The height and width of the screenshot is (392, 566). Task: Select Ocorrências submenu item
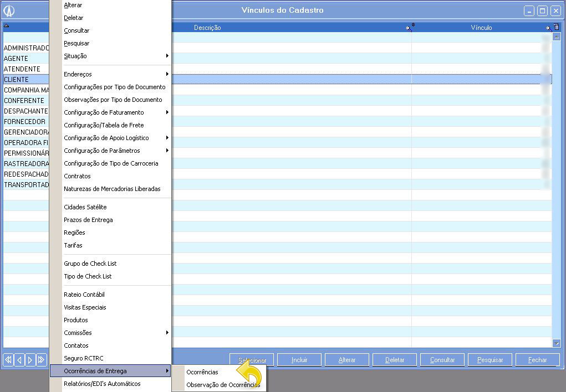tap(202, 372)
